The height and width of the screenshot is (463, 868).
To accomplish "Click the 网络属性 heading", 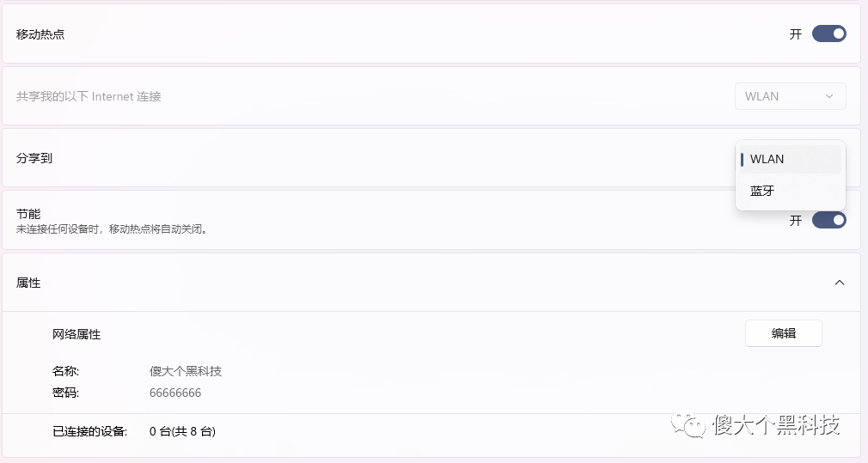I will [x=76, y=334].
